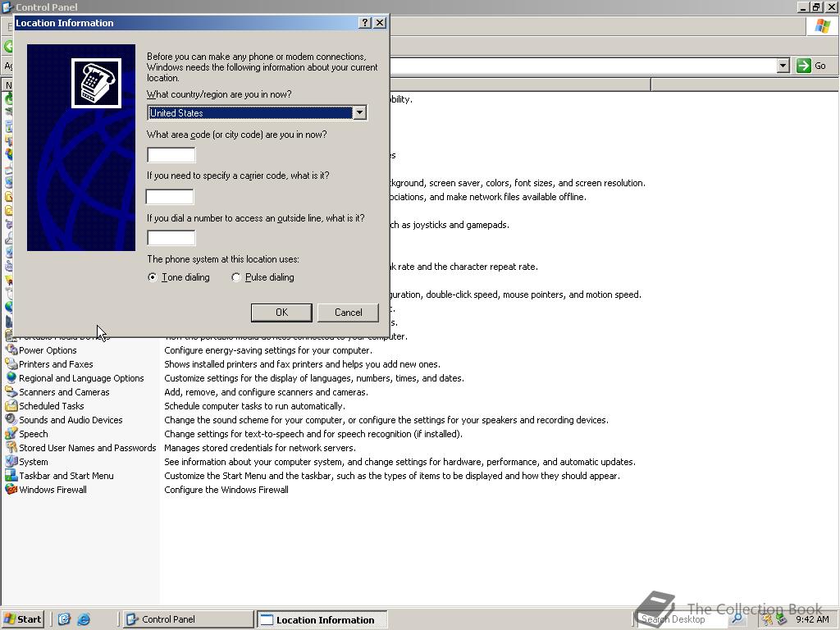Open Scheduled Tasks icon
The height and width of the screenshot is (630, 840).
tap(11, 405)
